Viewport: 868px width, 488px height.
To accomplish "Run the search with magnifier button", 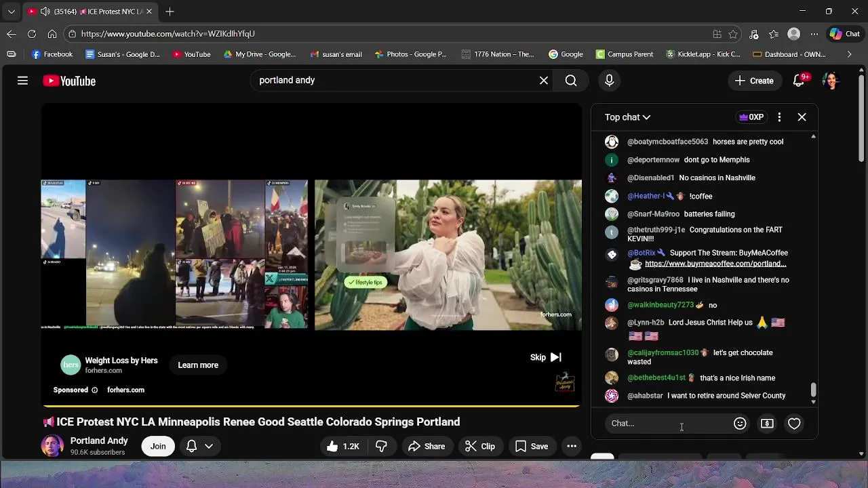I will point(571,81).
